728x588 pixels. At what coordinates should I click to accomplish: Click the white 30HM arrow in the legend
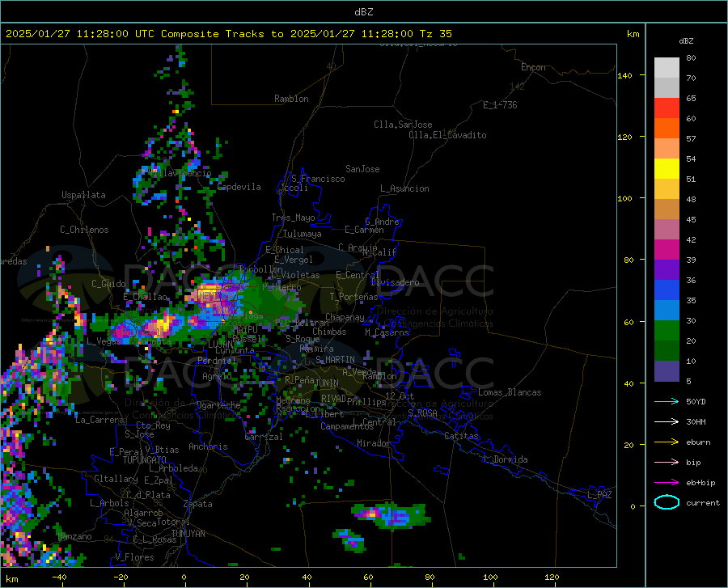tap(667, 422)
